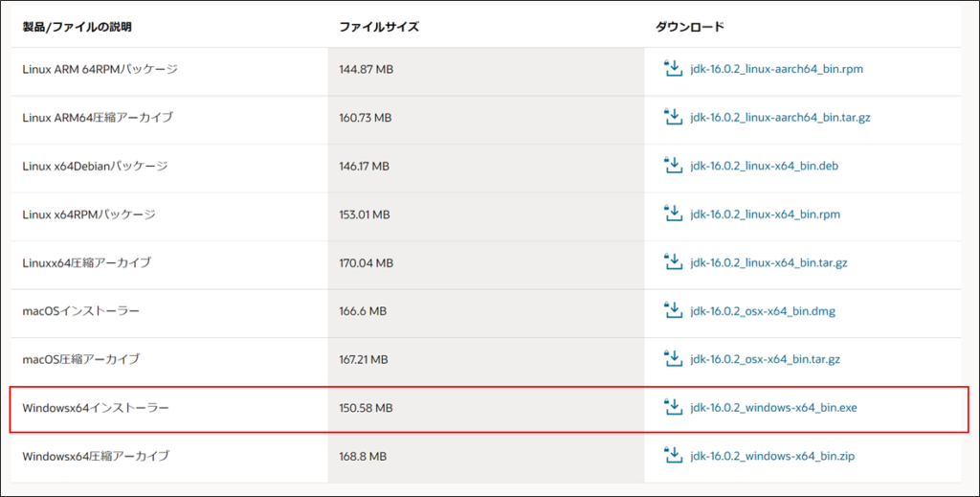Screen dimensions: 980x497
Task: Click download icon for osx-x64_bin.tar.gz
Action: [x=673, y=359]
